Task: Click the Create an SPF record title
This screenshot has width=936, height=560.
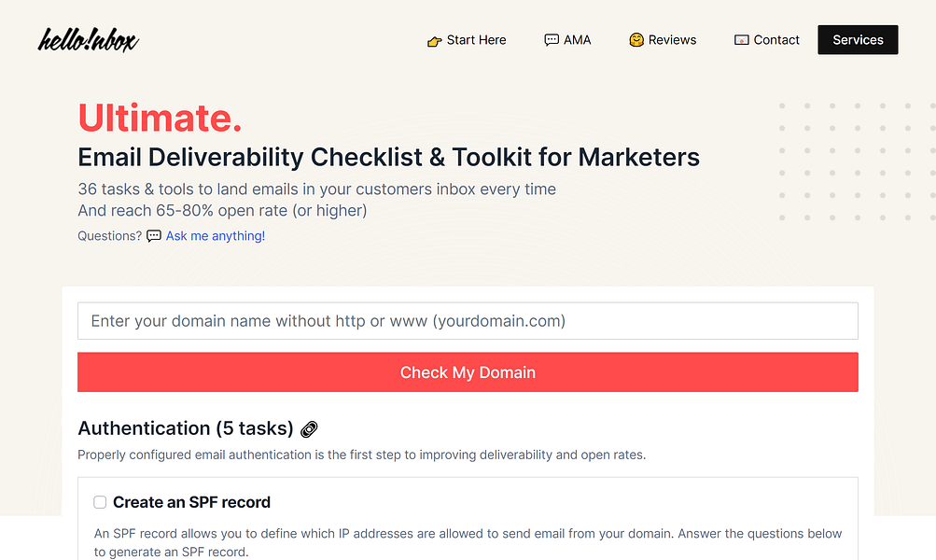Action: pos(191,502)
